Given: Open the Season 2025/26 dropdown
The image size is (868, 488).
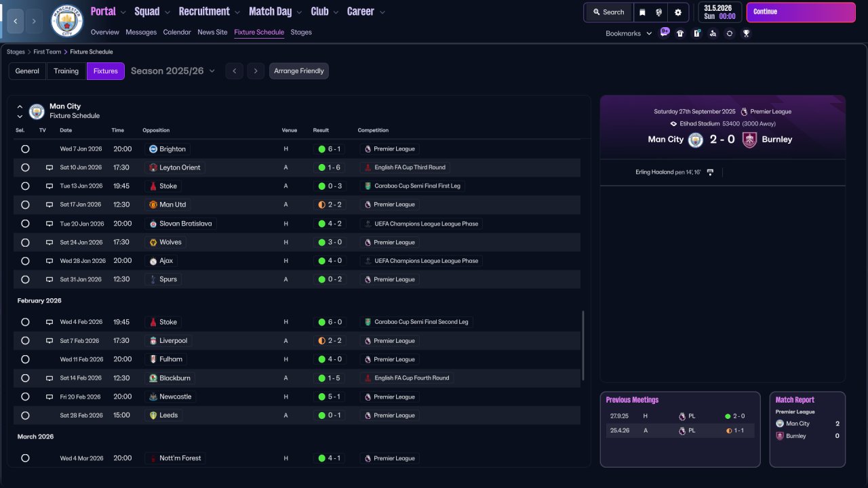Looking at the screenshot, I should click(173, 71).
